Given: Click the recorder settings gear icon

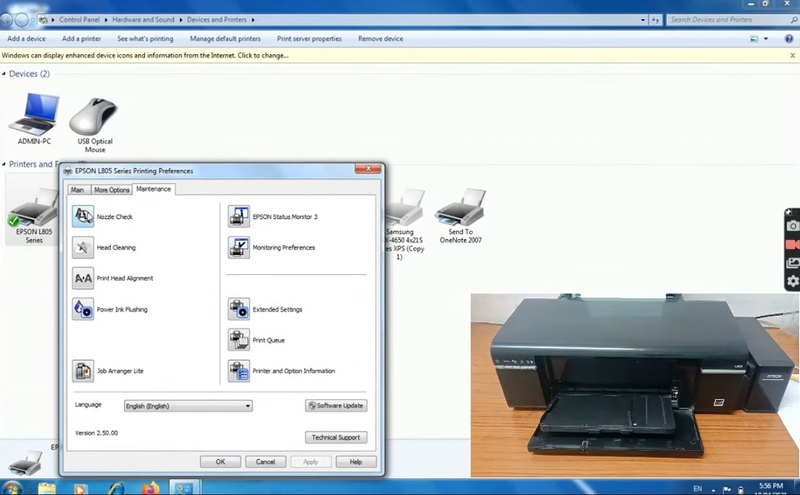Looking at the screenshot, I should tap(792, 281).
